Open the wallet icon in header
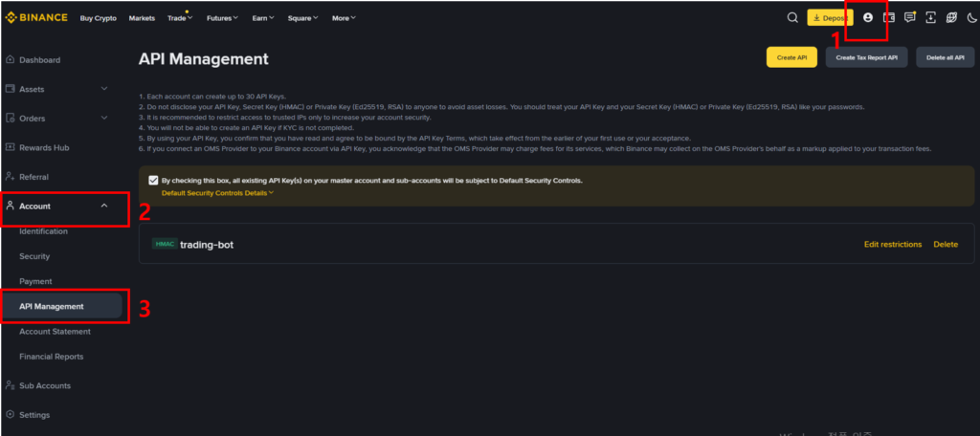The width and height of the screenshot is (980, 436). tap(889, 17)
